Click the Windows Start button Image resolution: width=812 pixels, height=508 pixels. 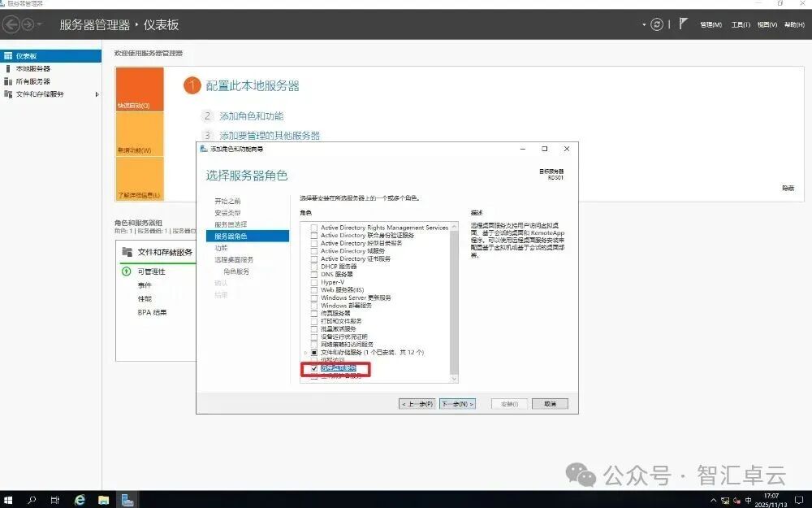coord(9,499)
